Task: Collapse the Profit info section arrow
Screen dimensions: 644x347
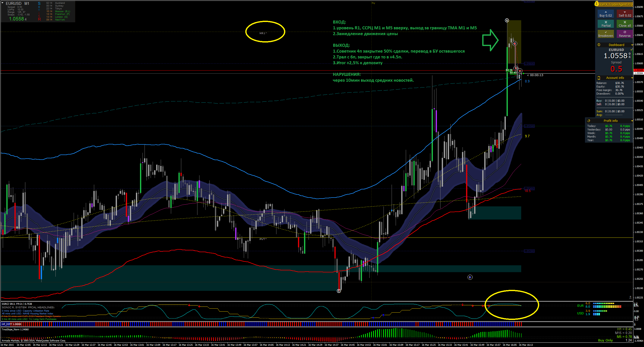Action: click(x=632, y=121)
